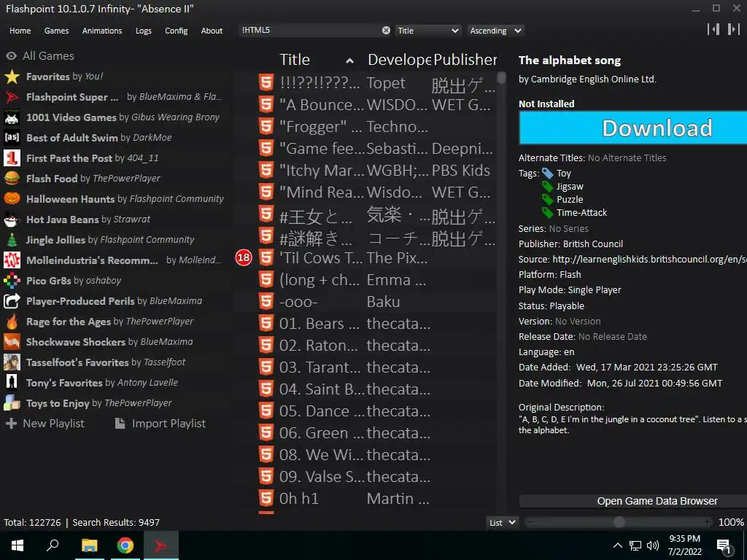Screen dimensions: 747x560
Task: Click the taskbar volume speaker icon
Action: (x=653, y=545)
